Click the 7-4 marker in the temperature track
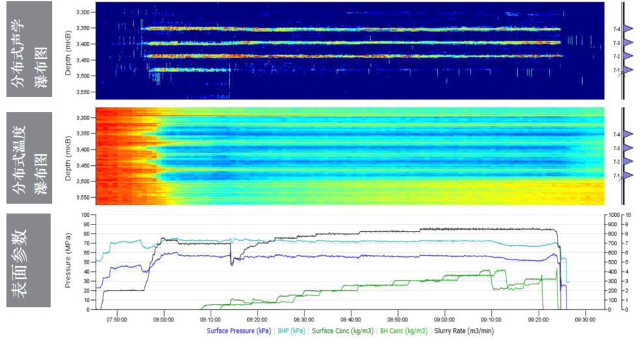Viewport: 644px width, 339px height. (x=628, y=135)
